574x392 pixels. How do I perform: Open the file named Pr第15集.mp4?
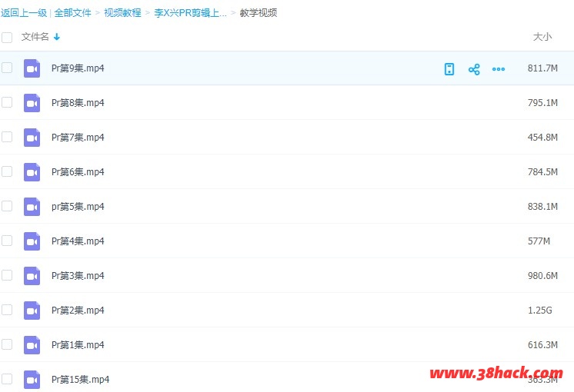pos(80,380)
